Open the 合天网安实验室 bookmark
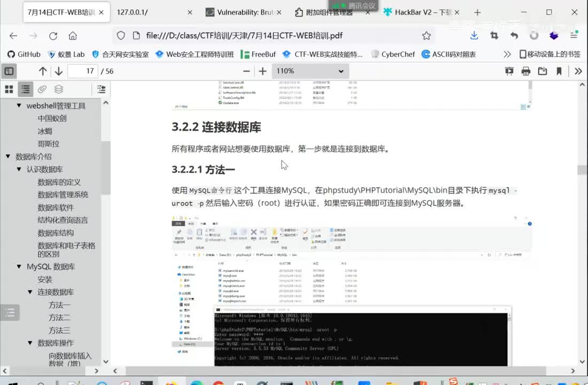The height and width of the screenshot is (385, 588). point(120,55)
